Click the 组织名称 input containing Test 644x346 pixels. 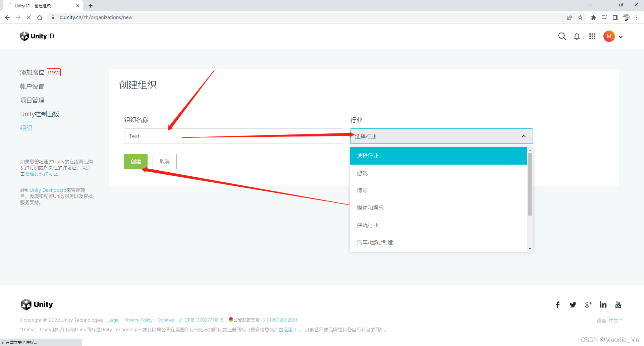point(233,136)
